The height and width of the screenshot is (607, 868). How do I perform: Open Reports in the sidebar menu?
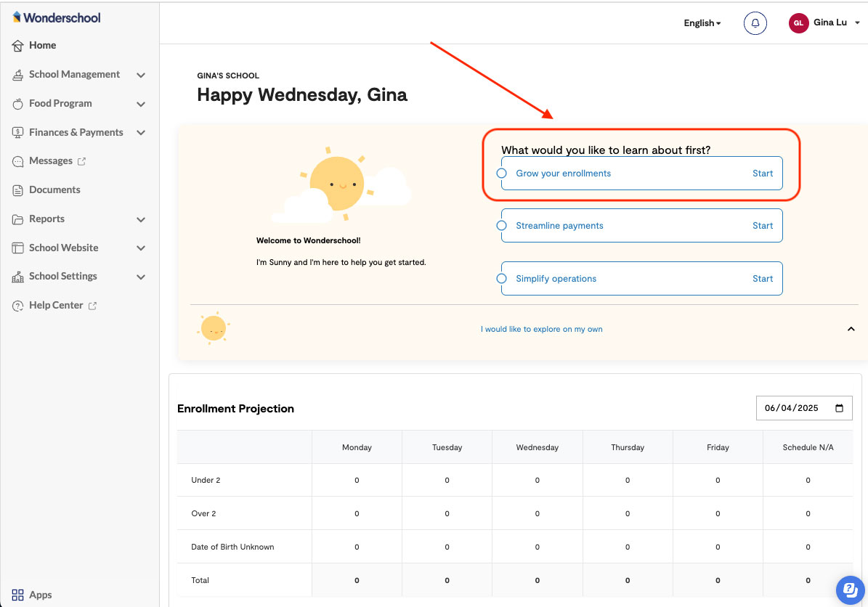tap(46, 219)
